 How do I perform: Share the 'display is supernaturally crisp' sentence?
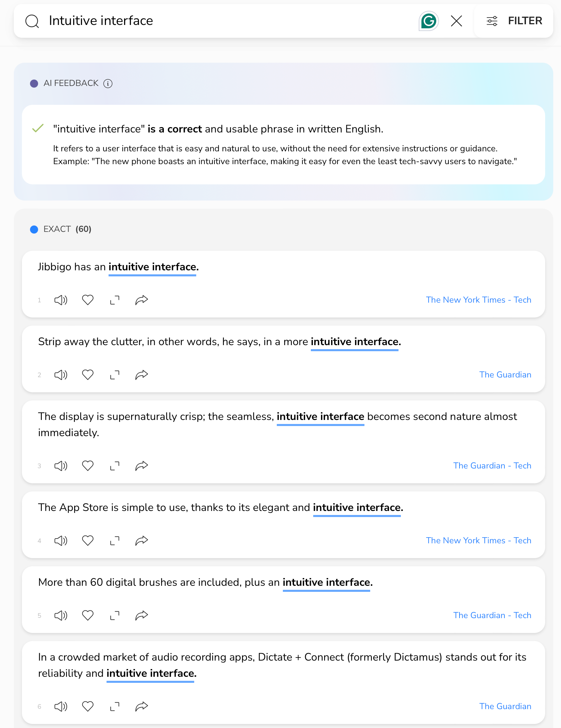142,466
